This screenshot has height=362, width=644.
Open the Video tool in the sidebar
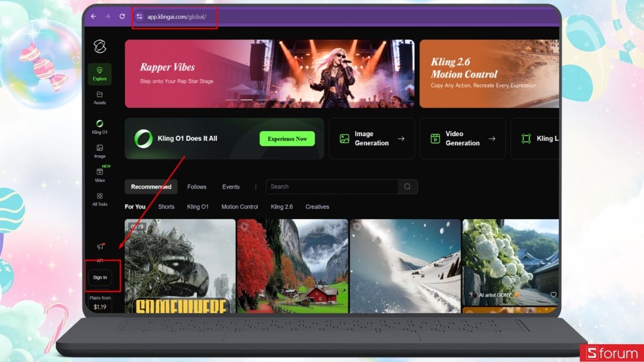pyautogui.click(x=100, y=175)
